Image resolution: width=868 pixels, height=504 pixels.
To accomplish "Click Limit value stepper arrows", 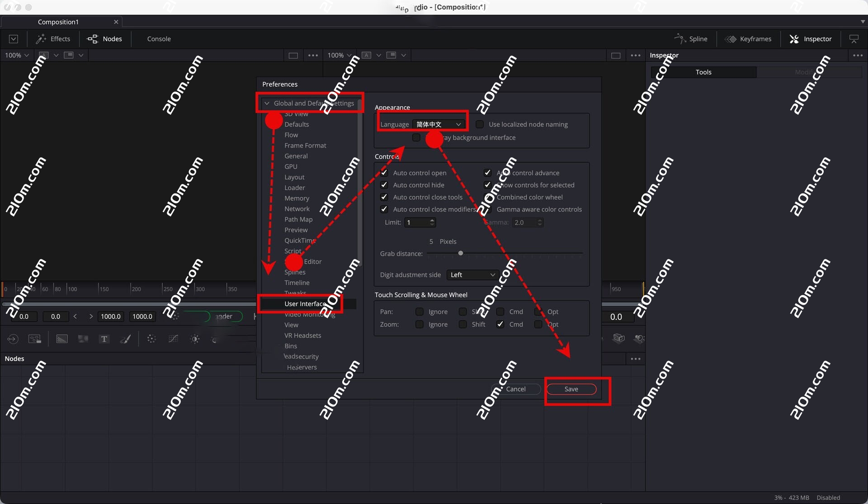I will (x=432, y=222).
